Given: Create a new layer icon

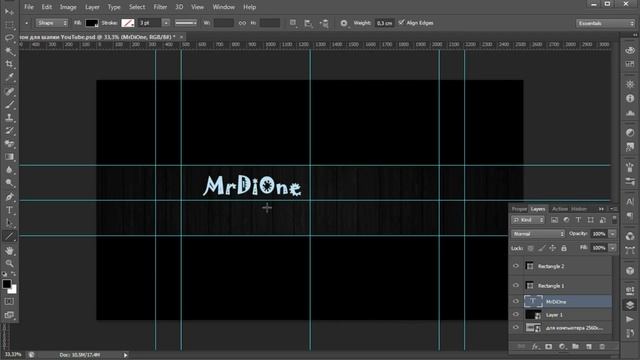Looking at the screenshot, I should coord(589,347).
